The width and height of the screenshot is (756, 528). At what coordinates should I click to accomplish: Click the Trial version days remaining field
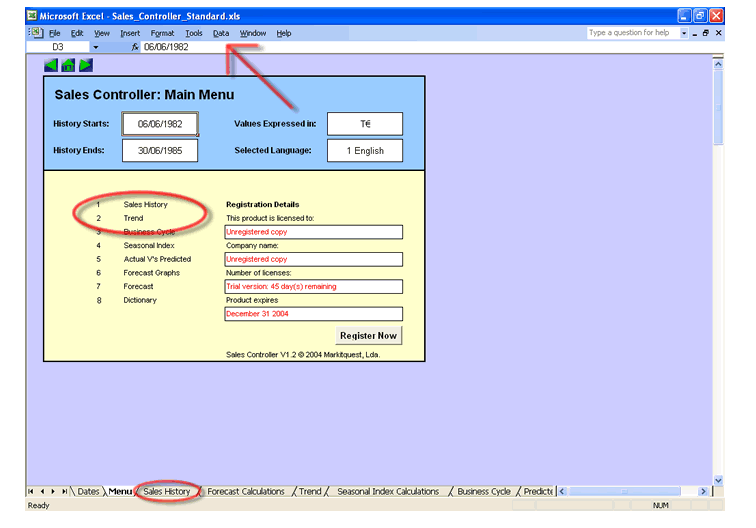coord(313,286)
